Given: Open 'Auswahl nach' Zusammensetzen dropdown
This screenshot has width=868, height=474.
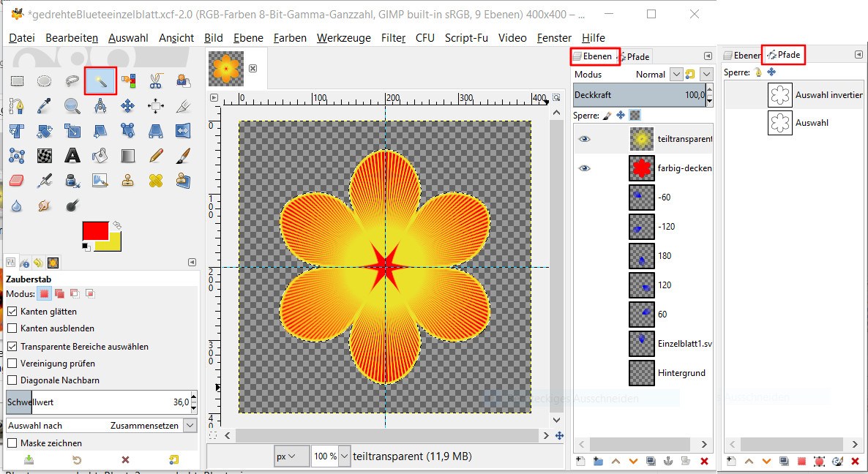Looking at the screenshot, I should (190, 426).
